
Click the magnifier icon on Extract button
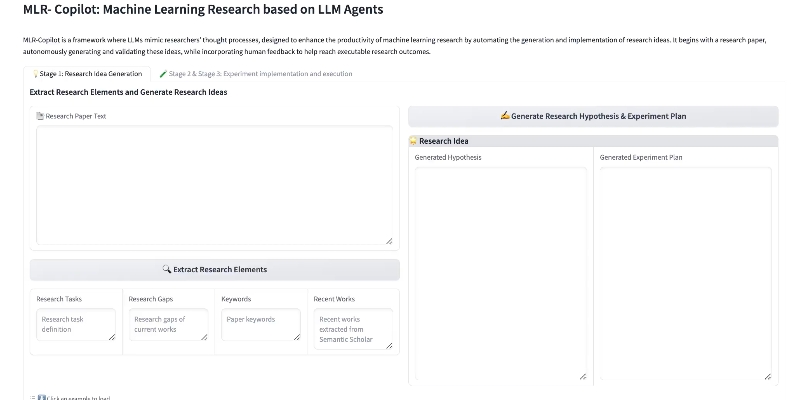167,269
